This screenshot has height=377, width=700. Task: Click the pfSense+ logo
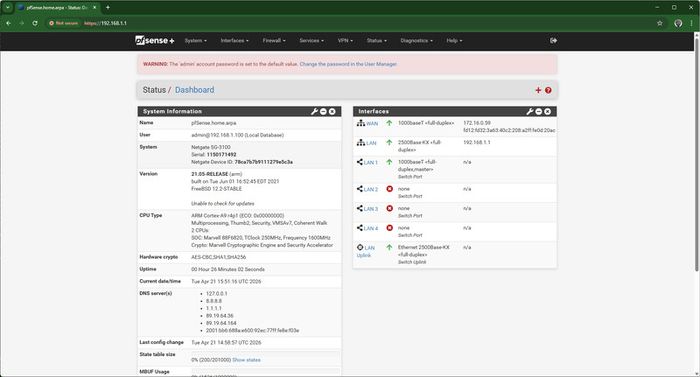(x=154, y=40)
